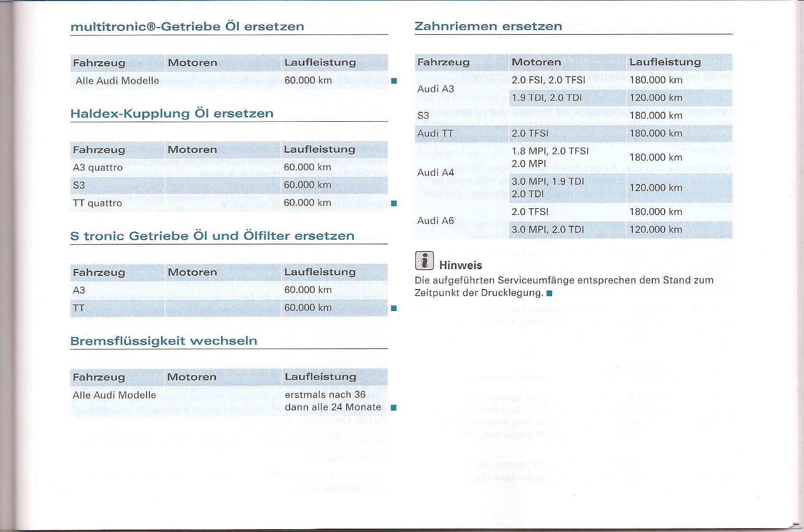This screenshot has width=804, height=532.
Task: Select heading "S tronic Getriebe Öl und Ölfilter ersetzen"
Action: click(213, 236)
